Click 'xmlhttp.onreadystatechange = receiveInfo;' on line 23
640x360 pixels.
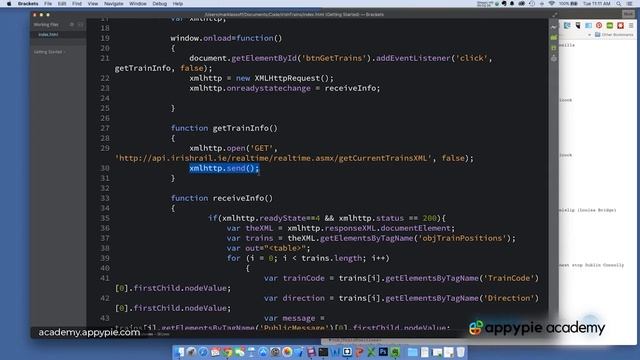(x=284, y=88)
